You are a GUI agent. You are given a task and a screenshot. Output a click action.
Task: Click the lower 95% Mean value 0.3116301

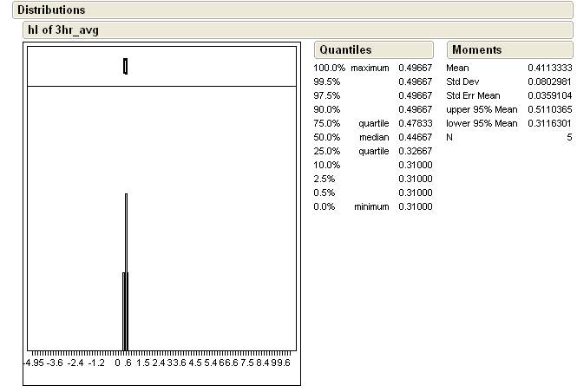click(x=550, y=123)
